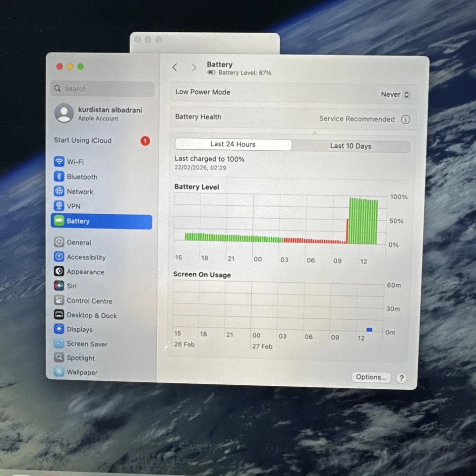Image resolution: width=476 pixels, height=476 pixels.
Task: Open the Accessibility icon
Action: 59,256
